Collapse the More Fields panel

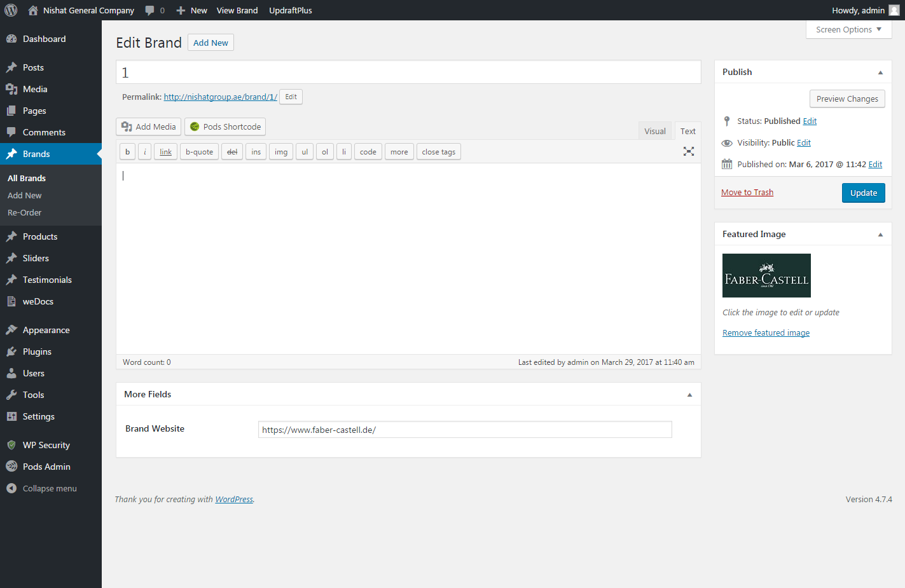click(689, 395)
